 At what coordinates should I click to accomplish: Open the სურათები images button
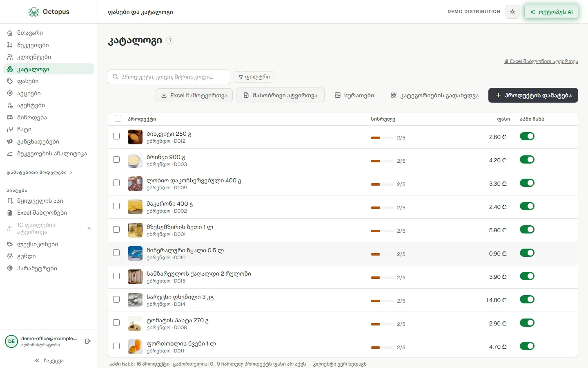point(354,95)
